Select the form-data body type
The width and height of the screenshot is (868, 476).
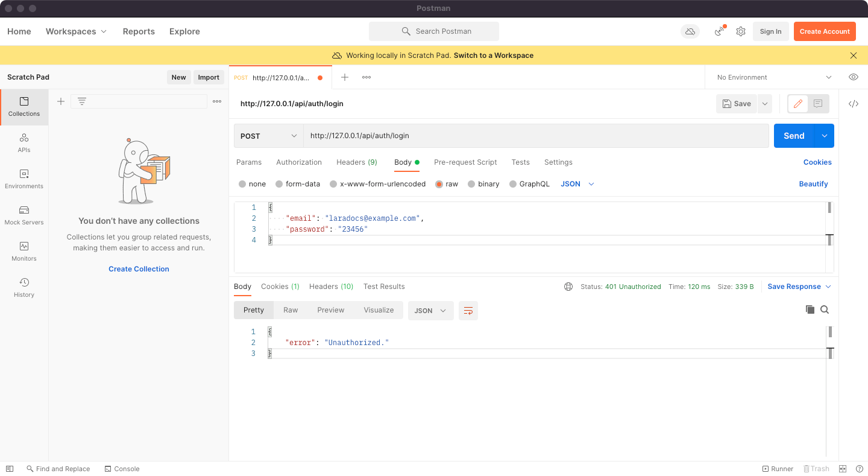pos(298,184)
